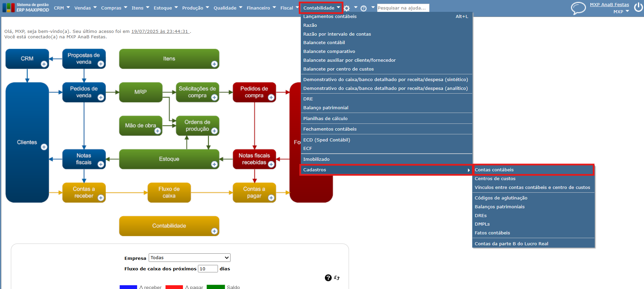Expand the CRM menu
This screenshot has height=289, width=644.
coord(62,8)
